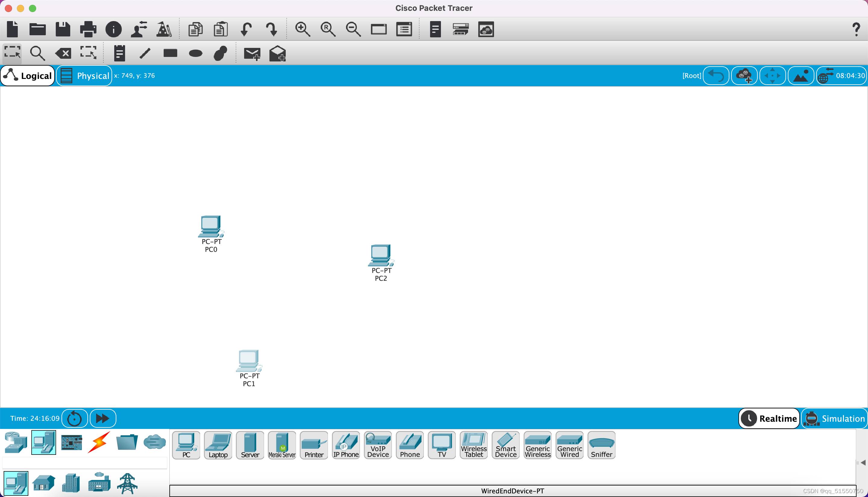Select the Delete tool

click(x=63, y=53)
